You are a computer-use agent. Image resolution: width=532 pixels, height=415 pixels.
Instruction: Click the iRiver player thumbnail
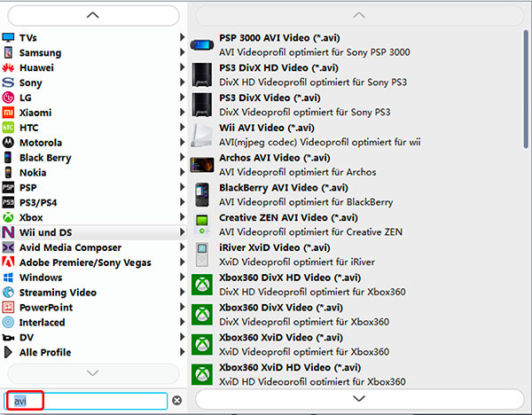(202, 254)
